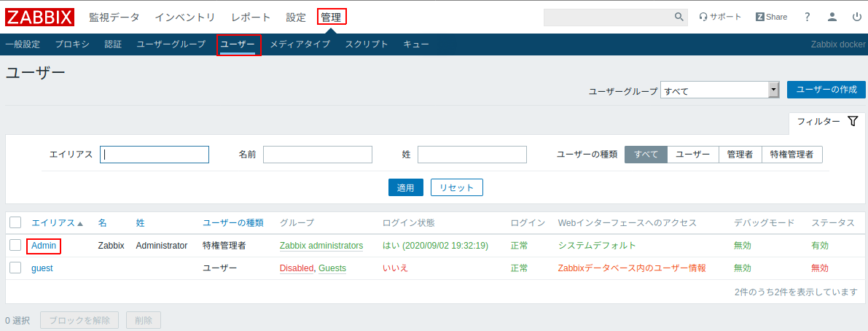Open the レポート menu

coord(251,17)
